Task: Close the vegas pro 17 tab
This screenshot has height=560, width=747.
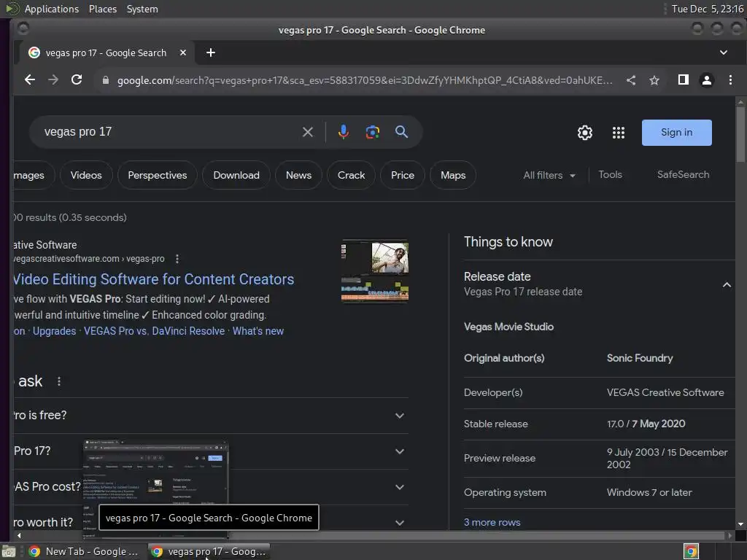Action: coord(183,52)
